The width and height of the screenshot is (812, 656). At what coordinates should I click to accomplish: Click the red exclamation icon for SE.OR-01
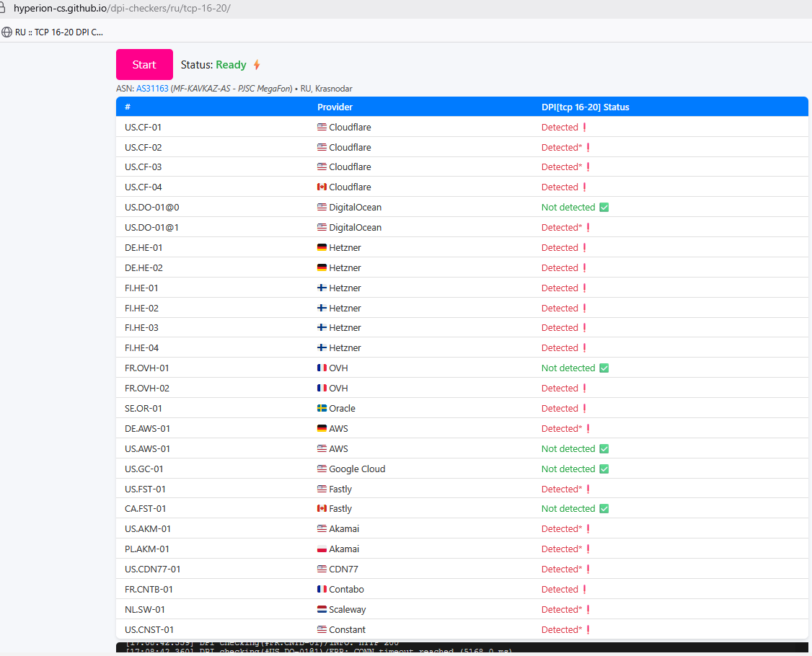[x=585, y=409]
